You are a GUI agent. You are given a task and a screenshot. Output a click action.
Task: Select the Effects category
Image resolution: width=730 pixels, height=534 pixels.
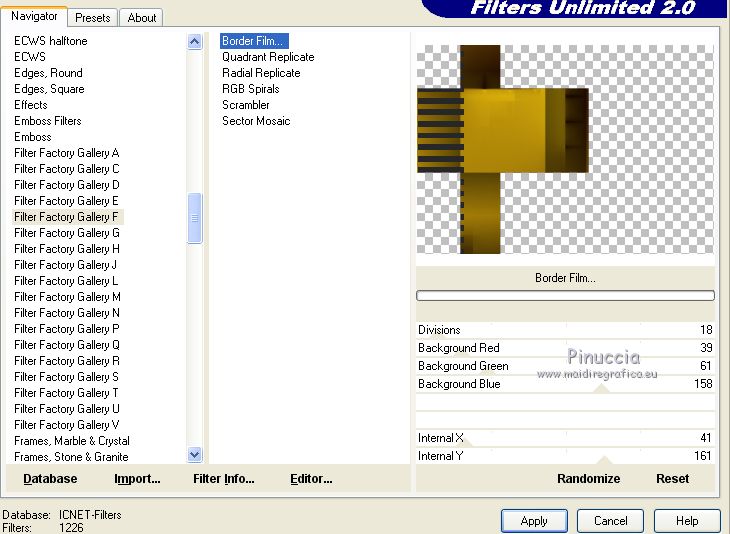click(x=31, y=105)
